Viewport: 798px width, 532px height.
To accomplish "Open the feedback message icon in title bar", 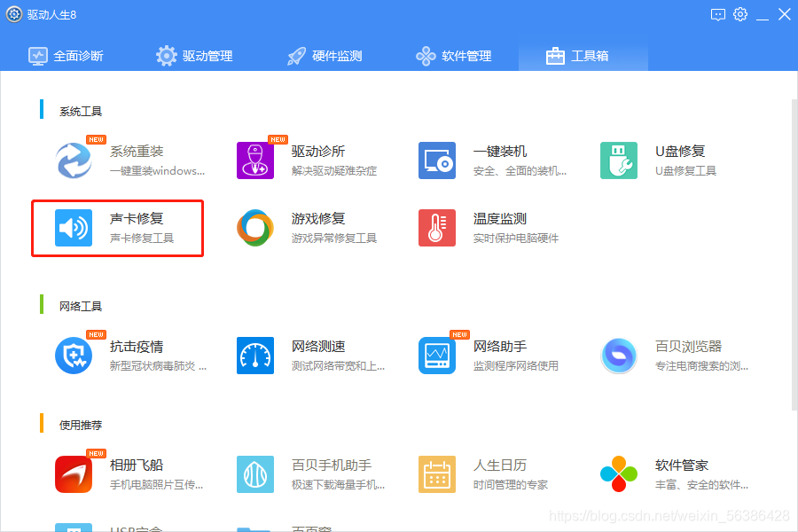I will pyautogui.click(x=718, y=14).
